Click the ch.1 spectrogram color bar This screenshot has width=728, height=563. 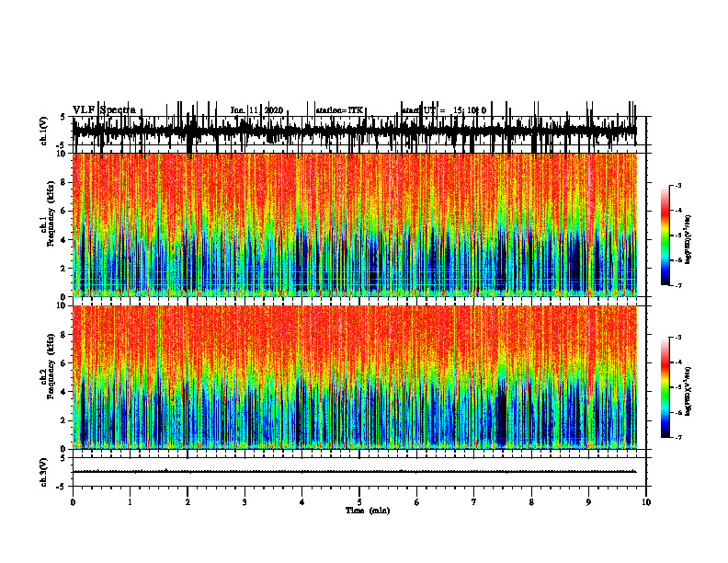coord(665,236)
